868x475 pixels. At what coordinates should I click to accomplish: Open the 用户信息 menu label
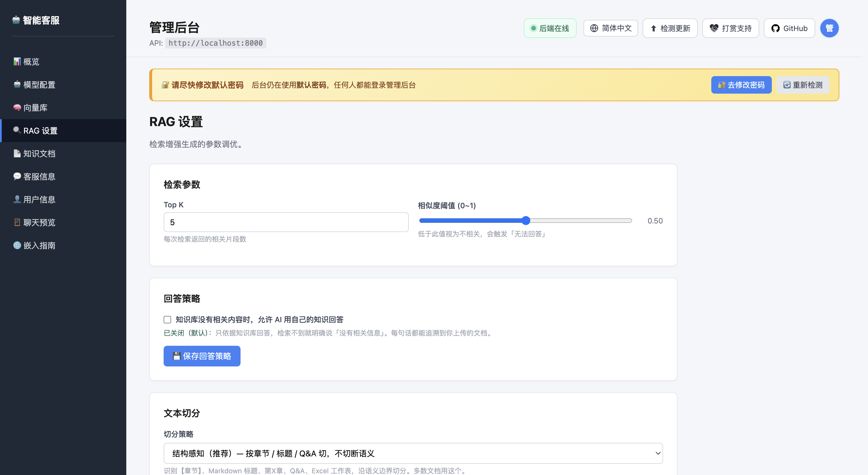click(39, 199)
